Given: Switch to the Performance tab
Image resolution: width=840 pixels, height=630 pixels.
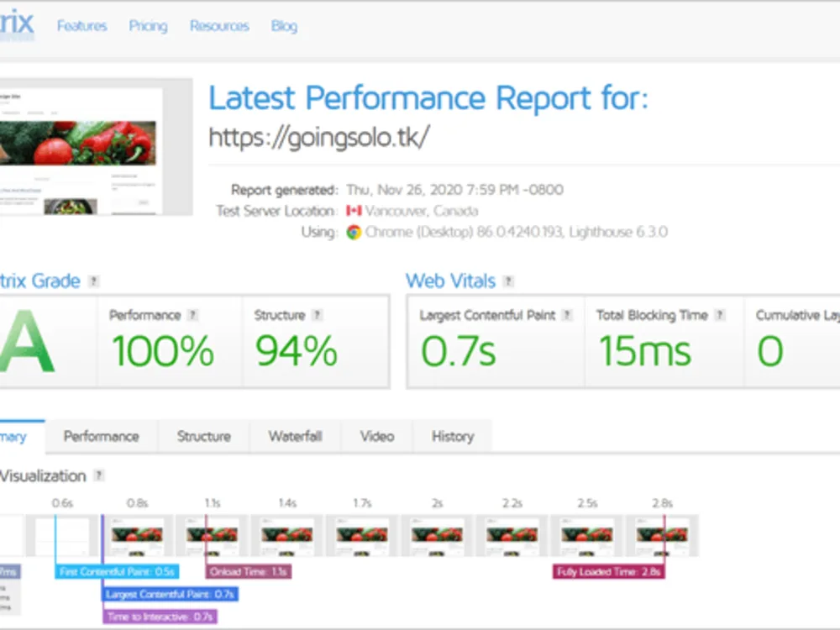Looking at the screenshot, I should coord(102,437).
